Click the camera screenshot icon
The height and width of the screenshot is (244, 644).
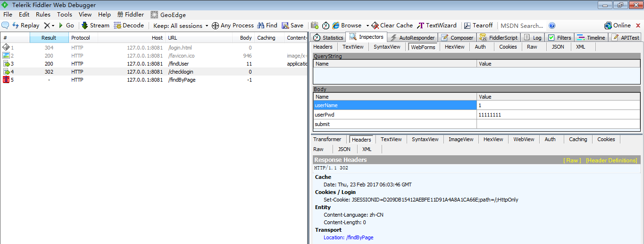click(x=314, y=25)
